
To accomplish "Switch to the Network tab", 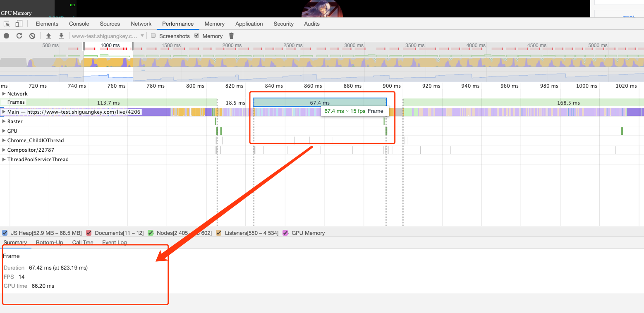I will click(141, 24).
